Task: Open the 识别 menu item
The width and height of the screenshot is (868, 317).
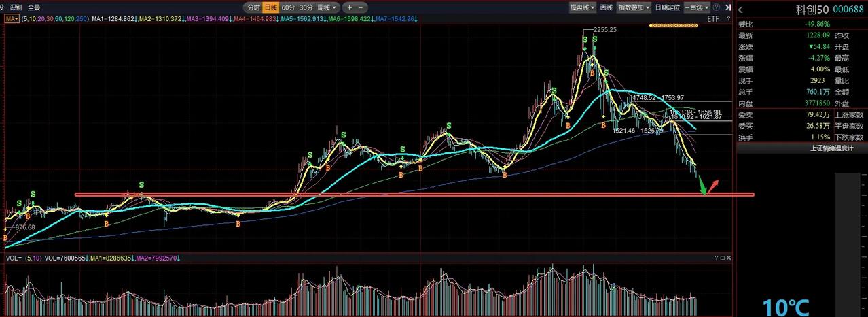Action: coord(16,7)
